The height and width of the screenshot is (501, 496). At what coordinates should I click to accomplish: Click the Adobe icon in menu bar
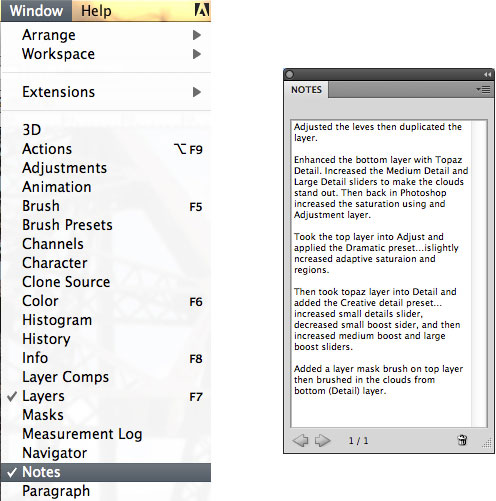202,10
